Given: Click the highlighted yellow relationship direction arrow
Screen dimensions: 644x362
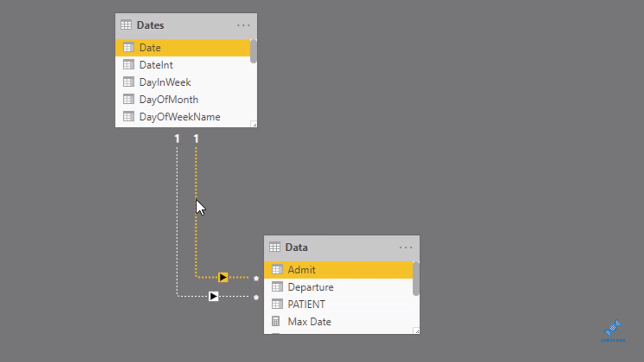Looking at the screenshot, I should 223,277.
